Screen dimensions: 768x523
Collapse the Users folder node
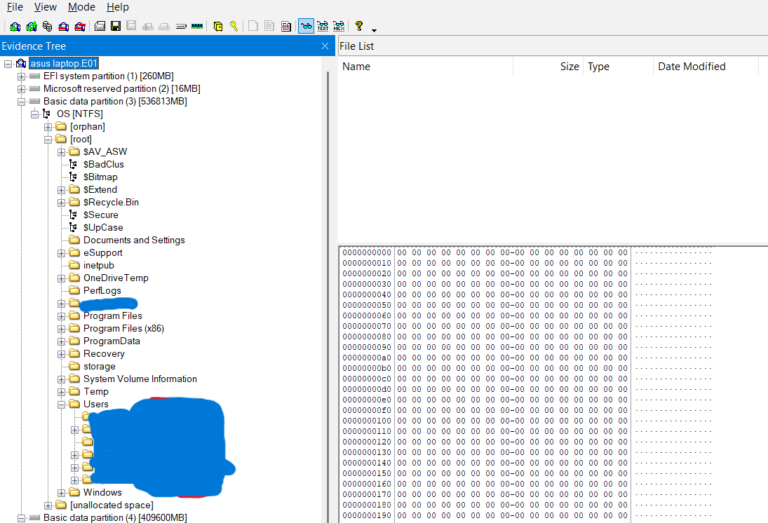(x=61, y=404)
